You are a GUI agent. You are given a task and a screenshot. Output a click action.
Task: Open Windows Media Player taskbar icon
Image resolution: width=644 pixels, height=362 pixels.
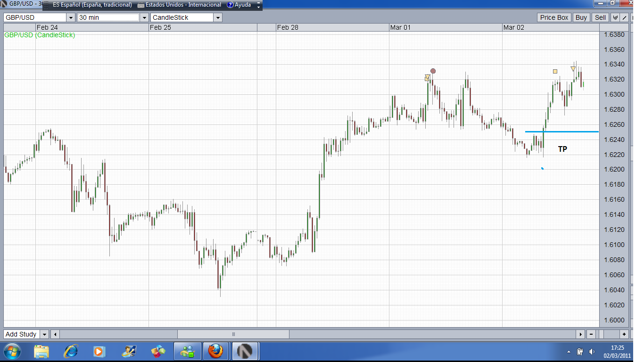(99, 351)
